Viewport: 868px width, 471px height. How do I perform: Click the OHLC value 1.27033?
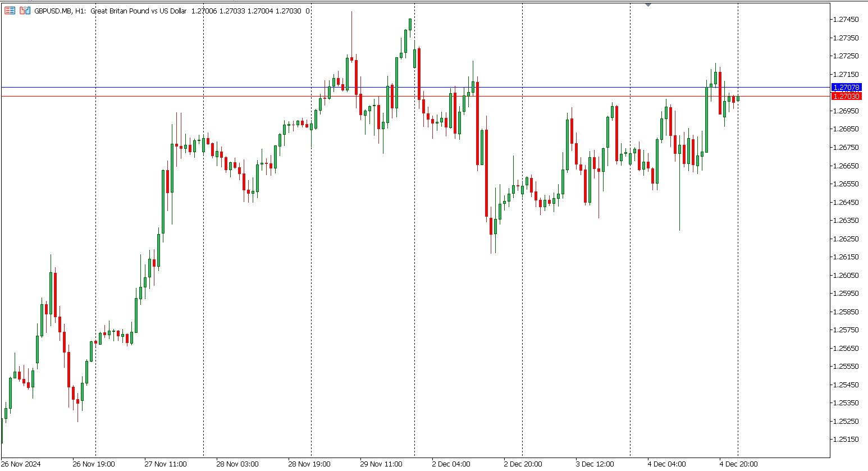[232, 11]
